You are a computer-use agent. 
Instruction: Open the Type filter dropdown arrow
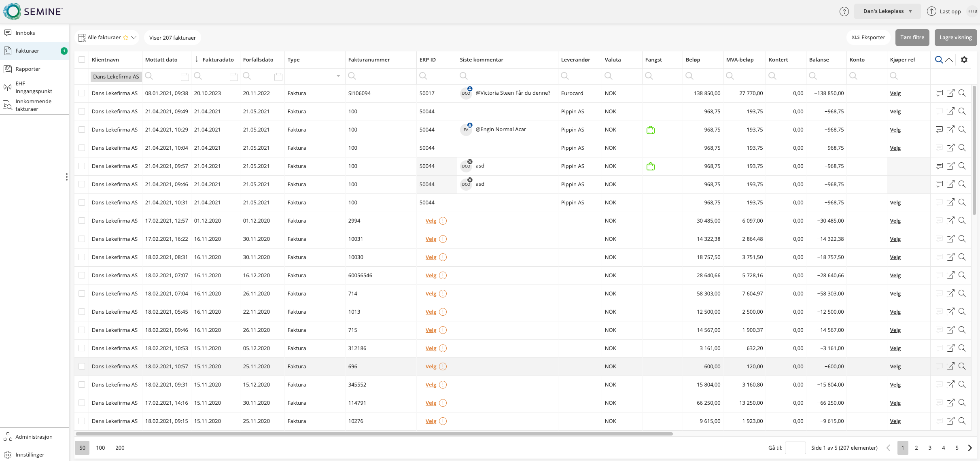coord(338,76)
